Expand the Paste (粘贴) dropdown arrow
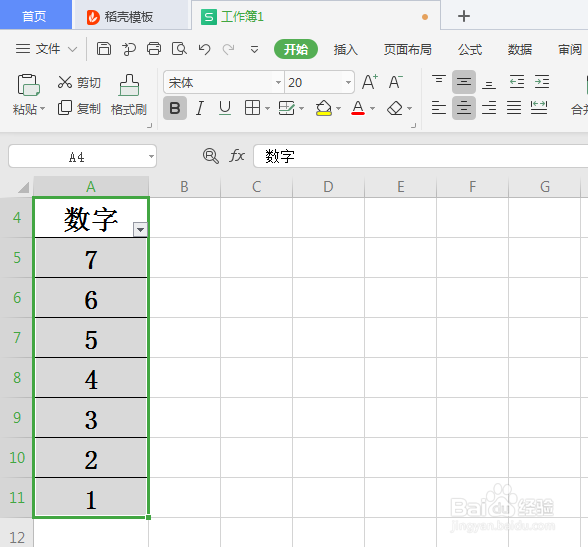 pos(42,109)
